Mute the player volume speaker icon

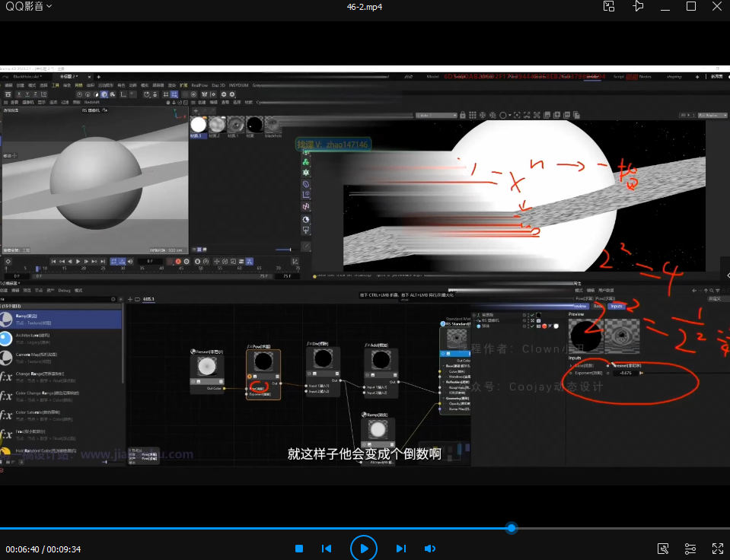[430, 549]
